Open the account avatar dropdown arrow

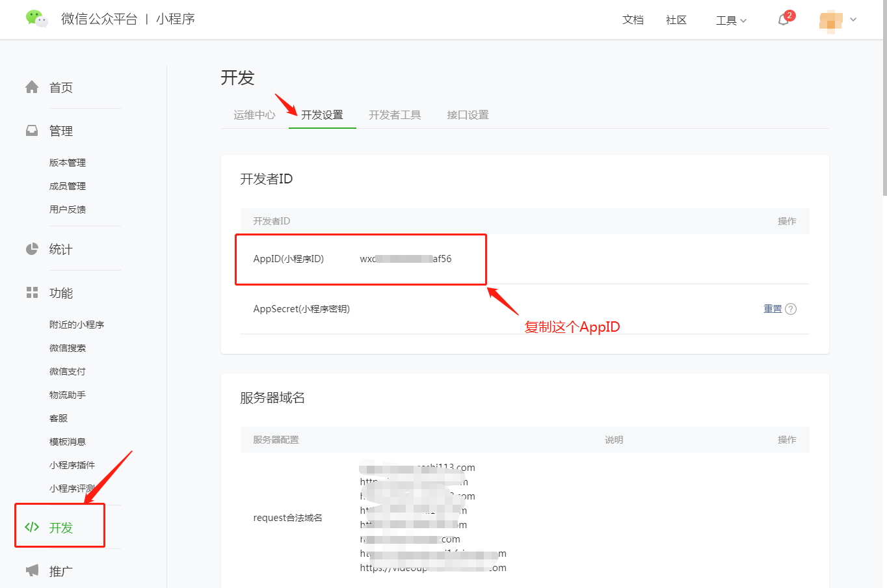853,20
